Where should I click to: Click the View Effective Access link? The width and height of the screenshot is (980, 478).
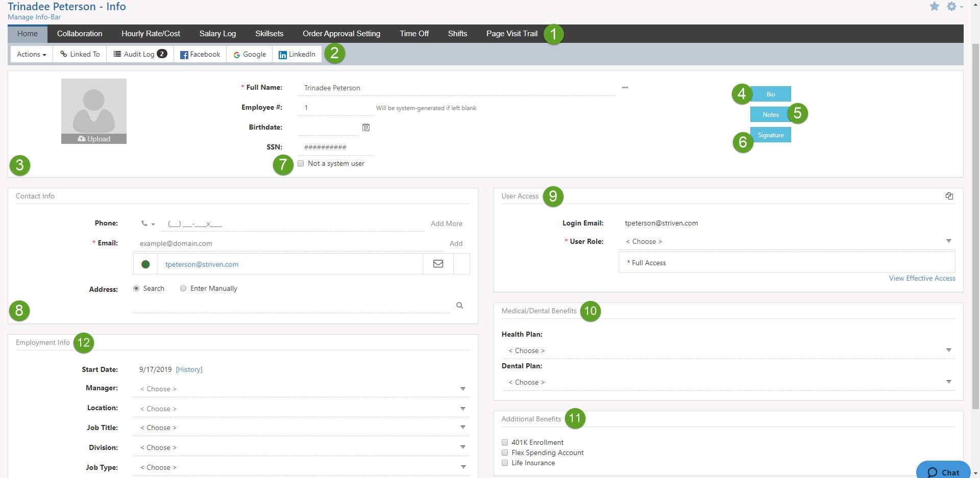tap(921, 278)
